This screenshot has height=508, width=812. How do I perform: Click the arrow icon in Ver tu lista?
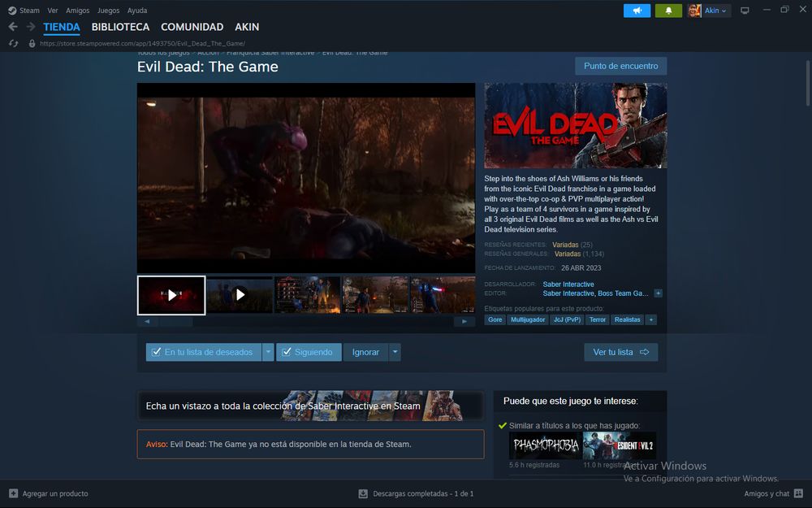pyautogui.click(x=644, y=352)
